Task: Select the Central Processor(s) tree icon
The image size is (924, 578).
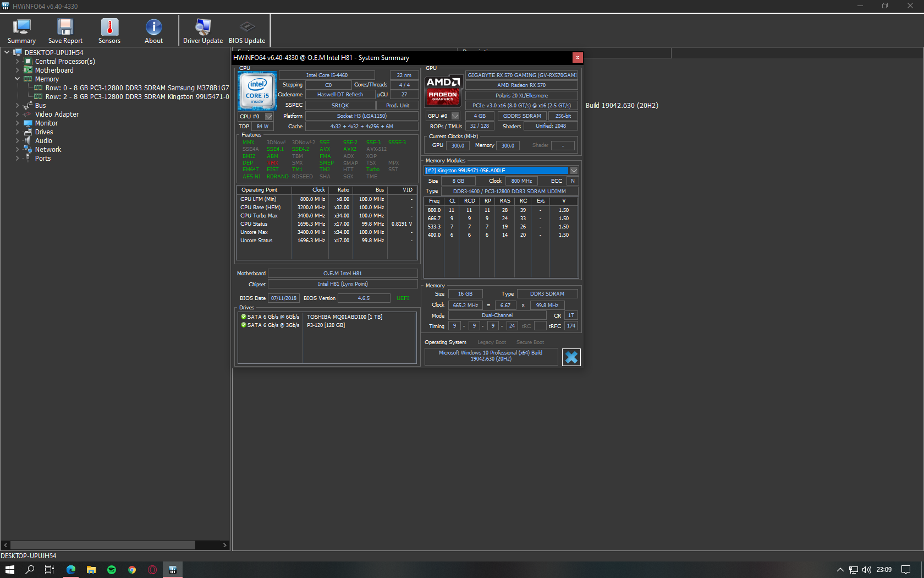Action: 28,62
